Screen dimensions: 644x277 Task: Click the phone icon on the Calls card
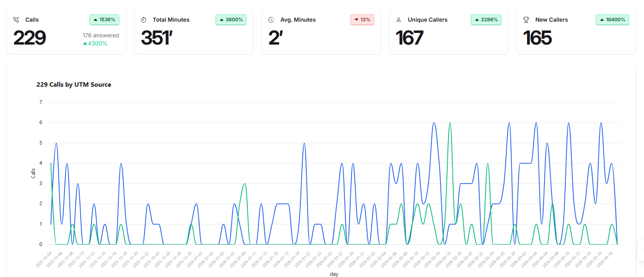(x=16, y=20)
